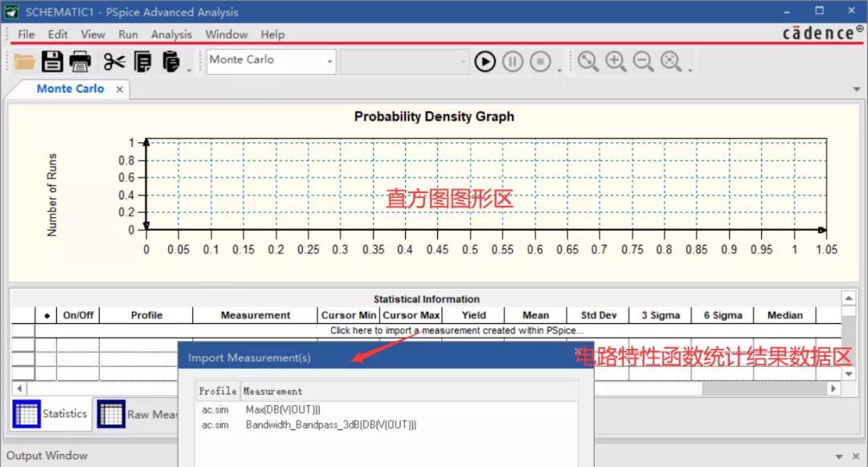Open the Window menu

[x=227, y=35]
